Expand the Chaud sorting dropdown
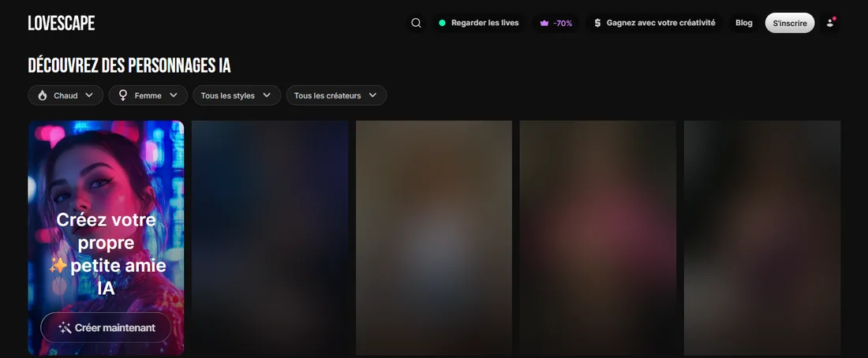The width and height of the screenshot is (868, 358). click(x=65, y=95)
